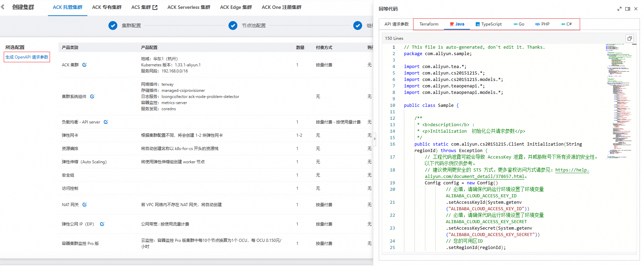Click the 资源编排 row label
The image size is (644, 266).
click(70, 149)
